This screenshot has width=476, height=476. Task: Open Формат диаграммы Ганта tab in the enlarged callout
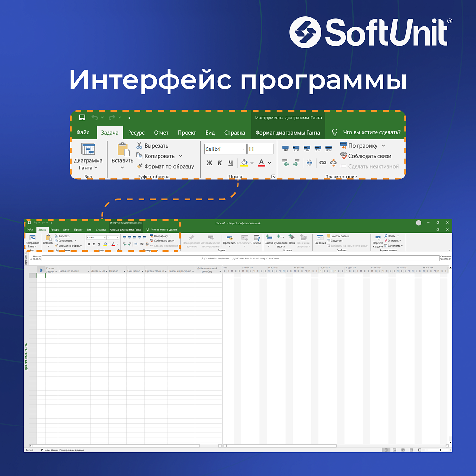point(288,133)
